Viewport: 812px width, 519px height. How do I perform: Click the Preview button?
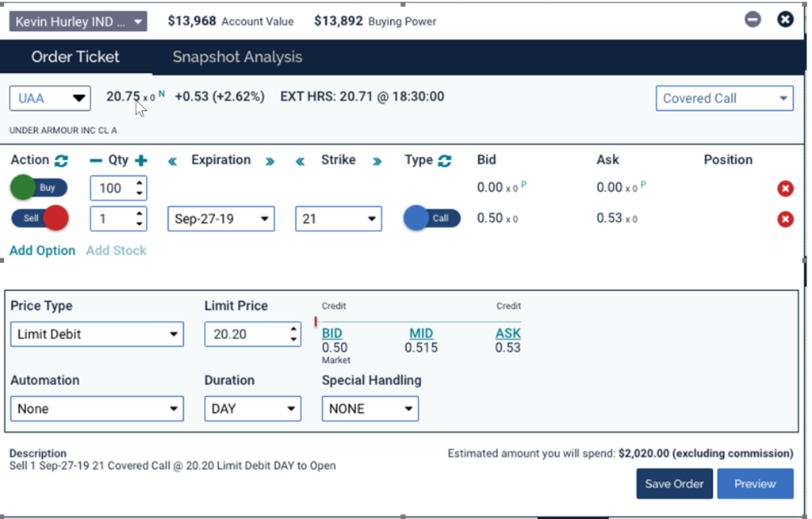[x=754, y=483]
